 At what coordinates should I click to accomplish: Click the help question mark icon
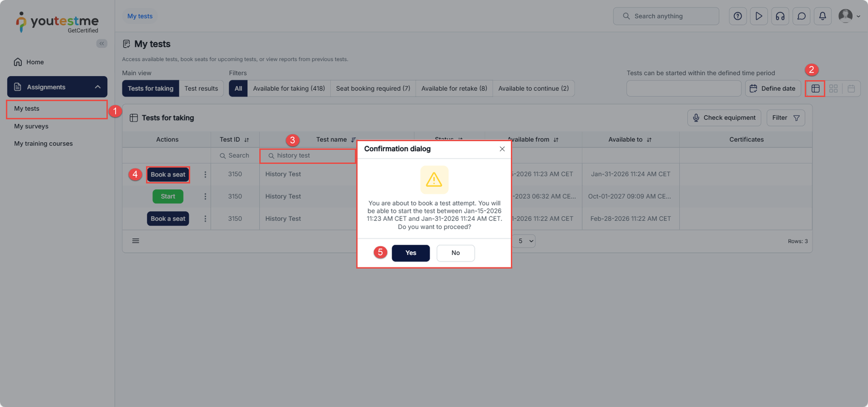[738, 16]
